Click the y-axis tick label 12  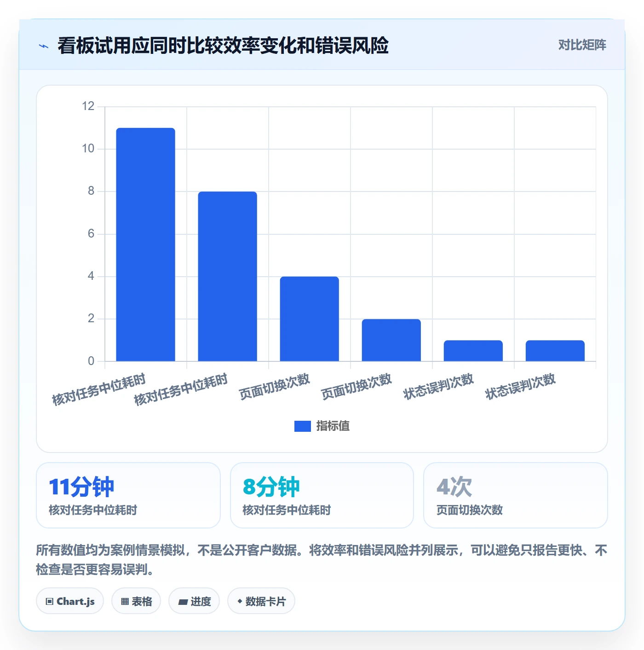(88, 106)
